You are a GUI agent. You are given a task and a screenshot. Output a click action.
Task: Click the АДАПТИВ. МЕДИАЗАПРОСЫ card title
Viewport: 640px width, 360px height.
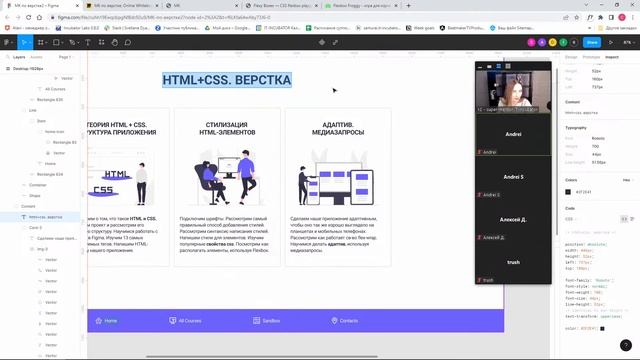click(338, 129)
